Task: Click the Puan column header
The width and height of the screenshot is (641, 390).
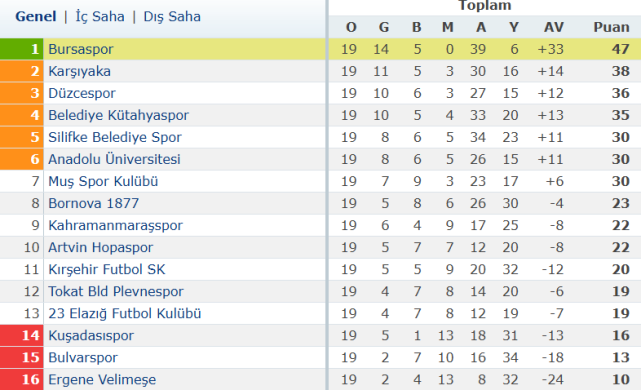Action: (611, 27)
